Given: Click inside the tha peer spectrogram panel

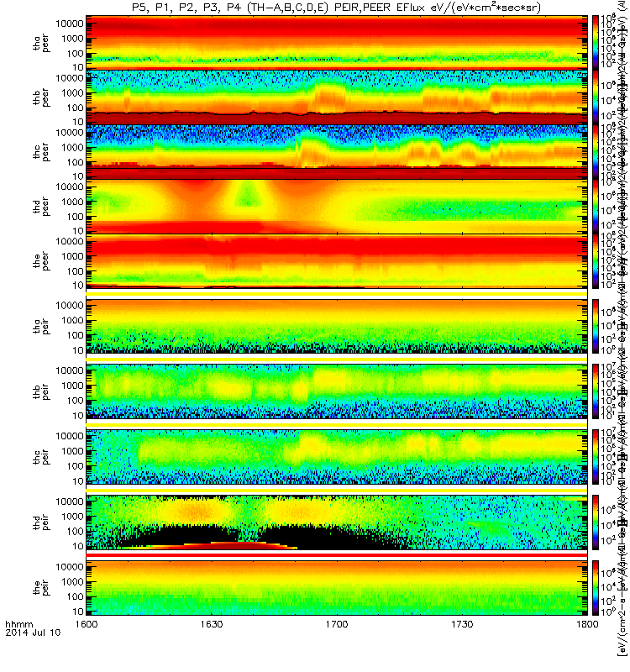Looking at the screenshot, I should tap(337, 41).
